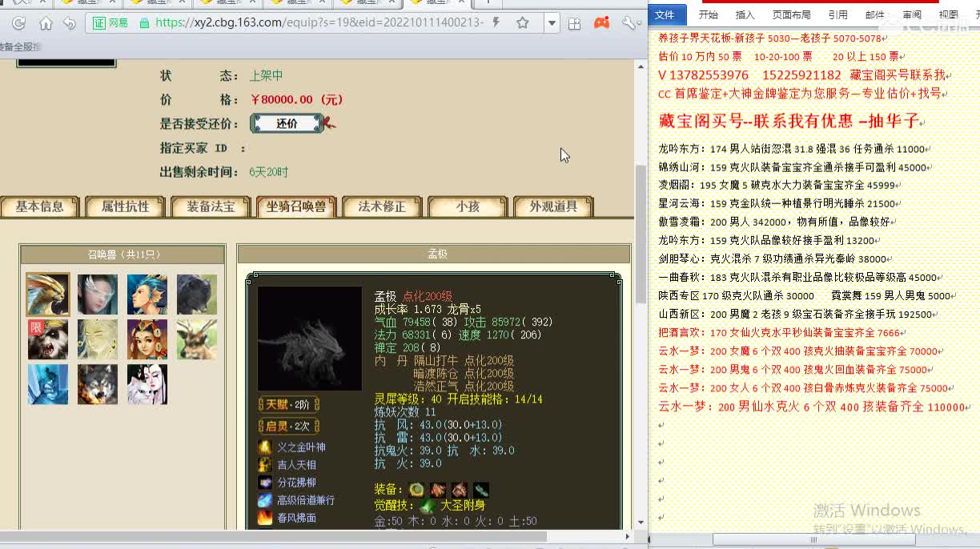Click the 吉人天相 skill icon

coord(265,464)
